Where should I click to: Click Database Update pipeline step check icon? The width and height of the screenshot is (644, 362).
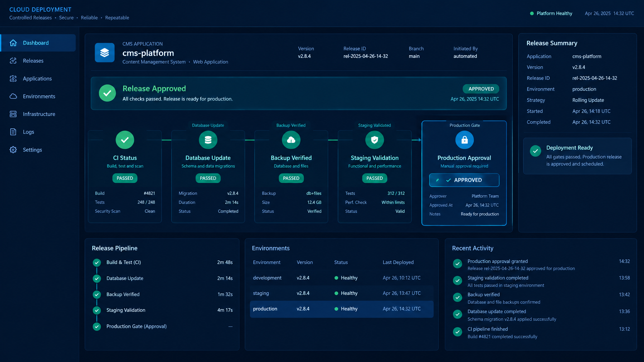97,278
